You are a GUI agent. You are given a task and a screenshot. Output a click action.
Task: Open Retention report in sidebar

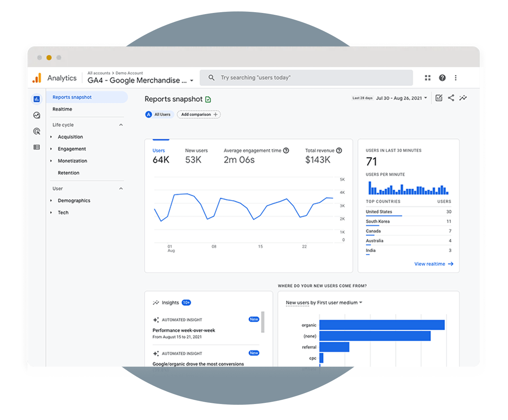click(68, 173)
